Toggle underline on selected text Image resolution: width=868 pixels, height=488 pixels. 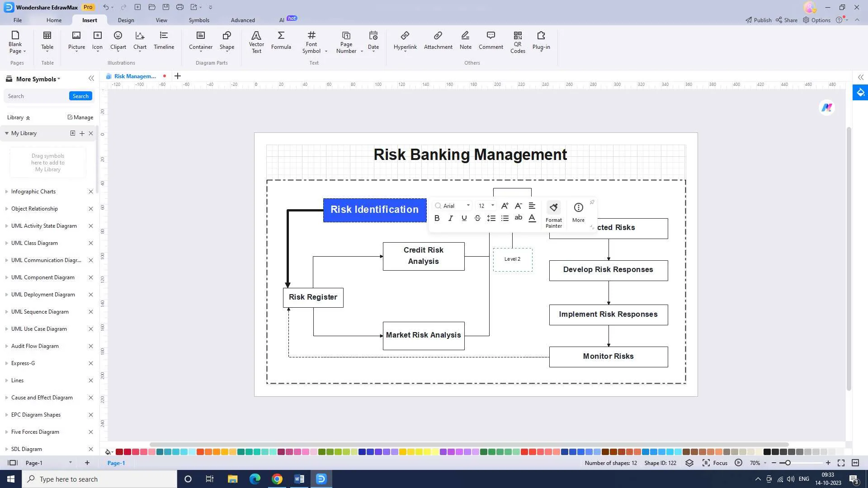(464, 217)
